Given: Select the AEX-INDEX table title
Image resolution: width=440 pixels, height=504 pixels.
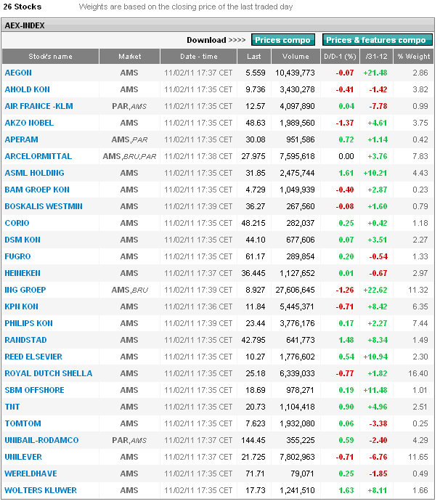Looking at the screenshot, I should (x=25, y=25).
